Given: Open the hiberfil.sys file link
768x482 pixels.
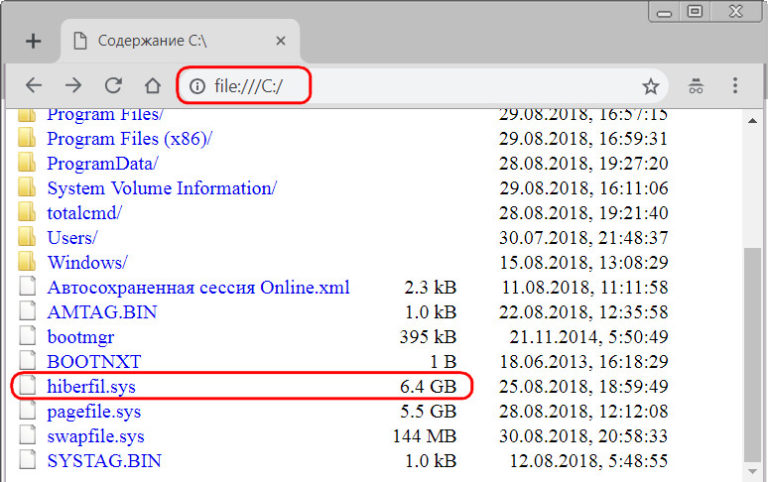Looking at the screenshot, I should click(91, 386).
